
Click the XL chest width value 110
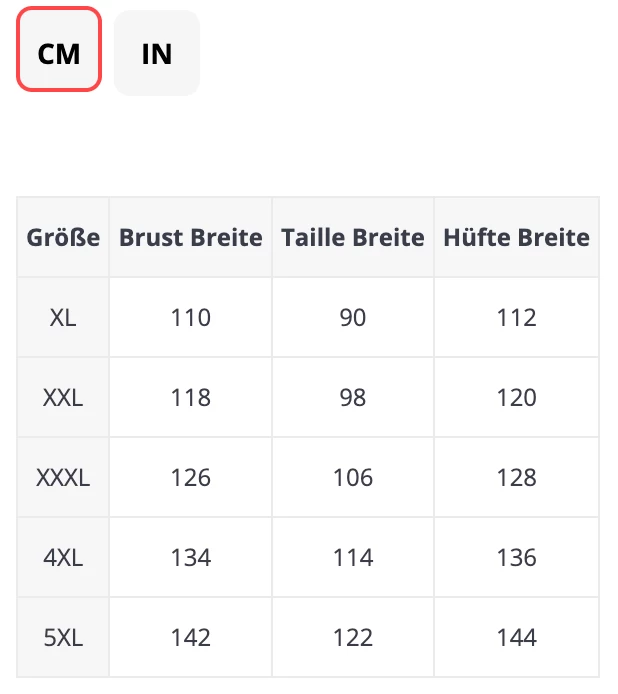point(191,318)
